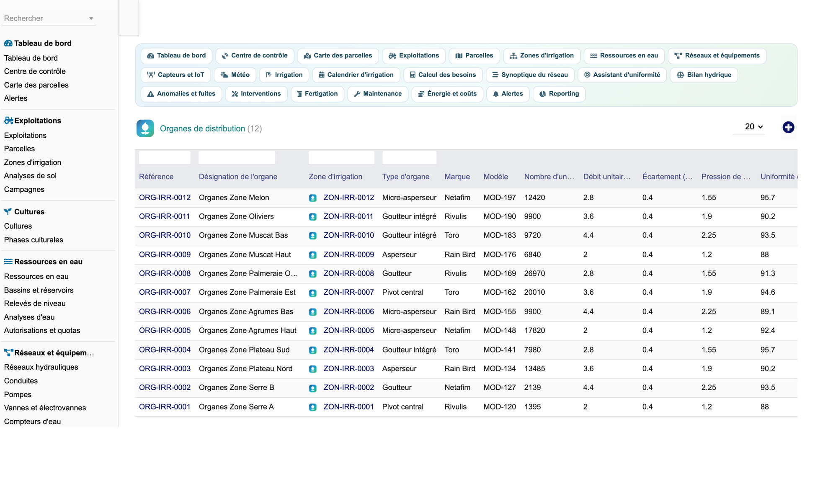The height and width of the screenshot is (504, 815).
Task: Click 'Organes Zone Serre B' cell
Action: click(236, 388)
